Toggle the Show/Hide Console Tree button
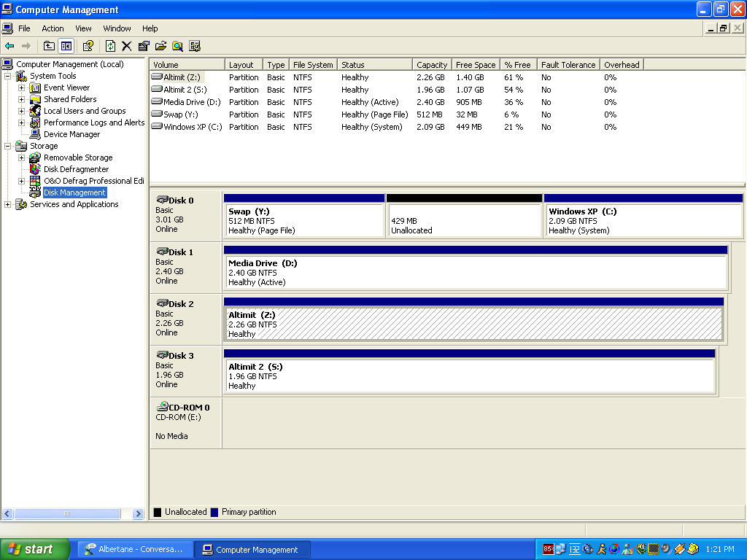 pos(66,46)
